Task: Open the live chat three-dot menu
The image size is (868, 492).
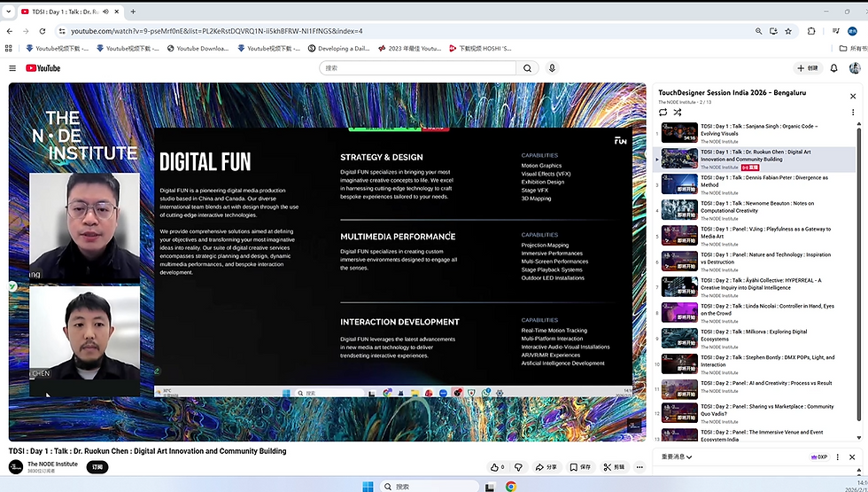Action: click(838, 457)
